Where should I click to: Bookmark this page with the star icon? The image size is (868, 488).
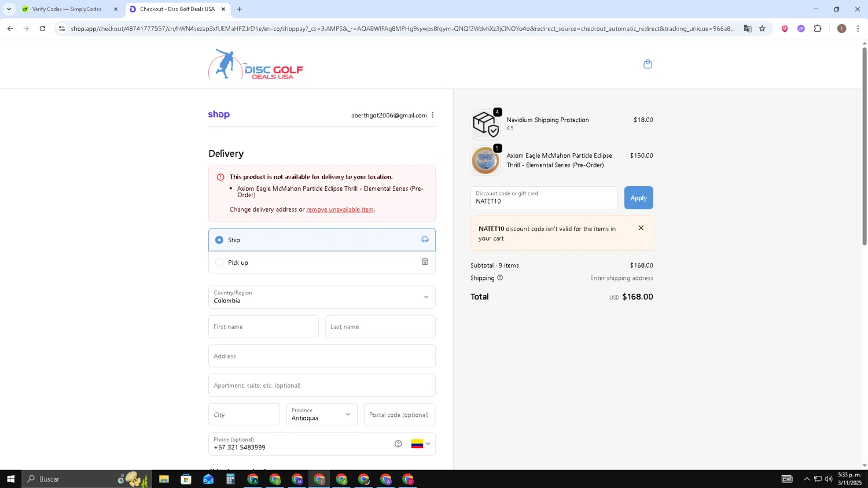(762, 28)
